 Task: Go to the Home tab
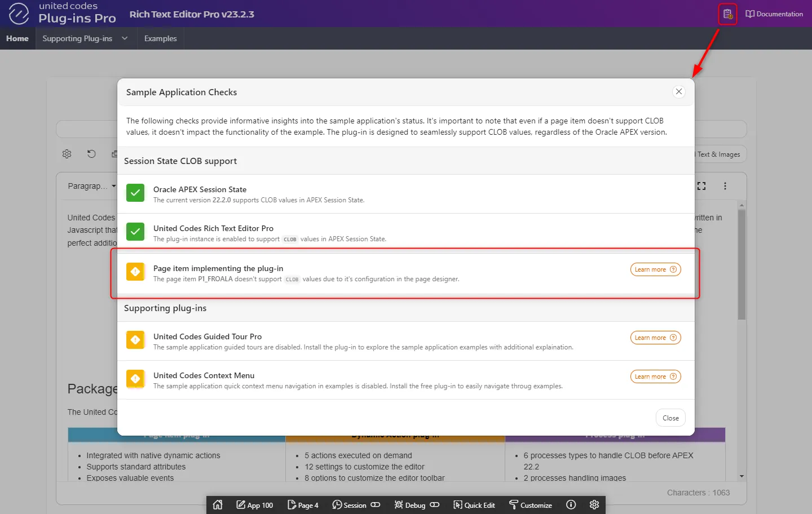[x=17, y=38]
